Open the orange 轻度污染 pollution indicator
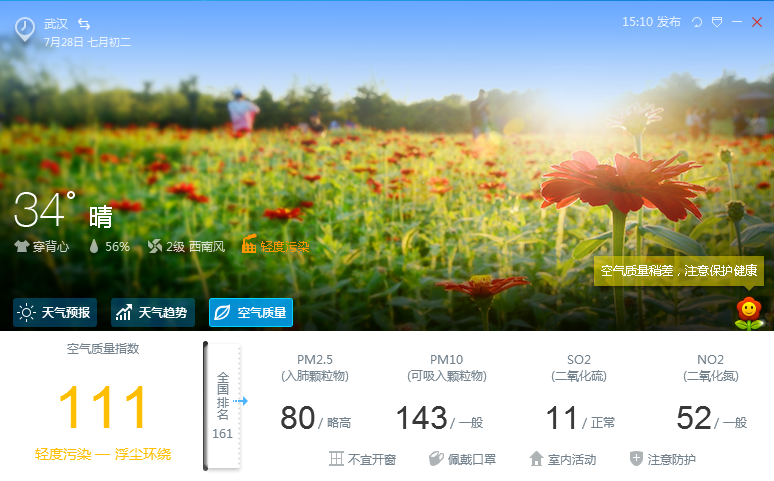 tap(276, 246)
